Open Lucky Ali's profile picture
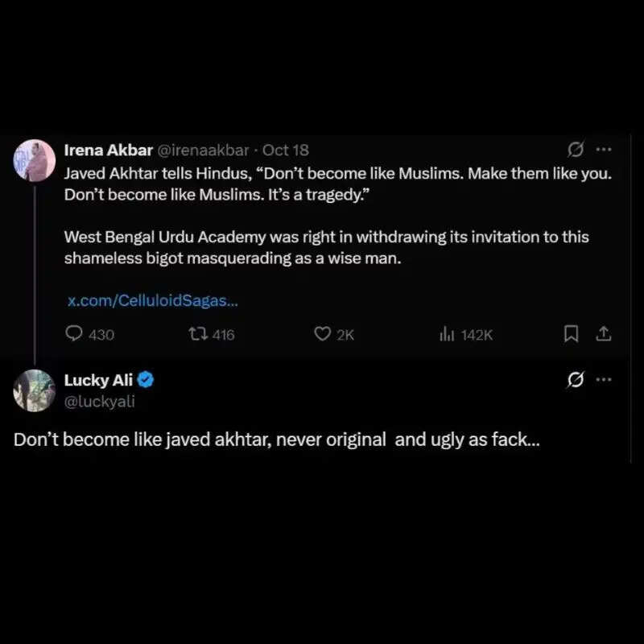This screenshot has height=644, width=644. pyautogui.click(x=34, y=390)
